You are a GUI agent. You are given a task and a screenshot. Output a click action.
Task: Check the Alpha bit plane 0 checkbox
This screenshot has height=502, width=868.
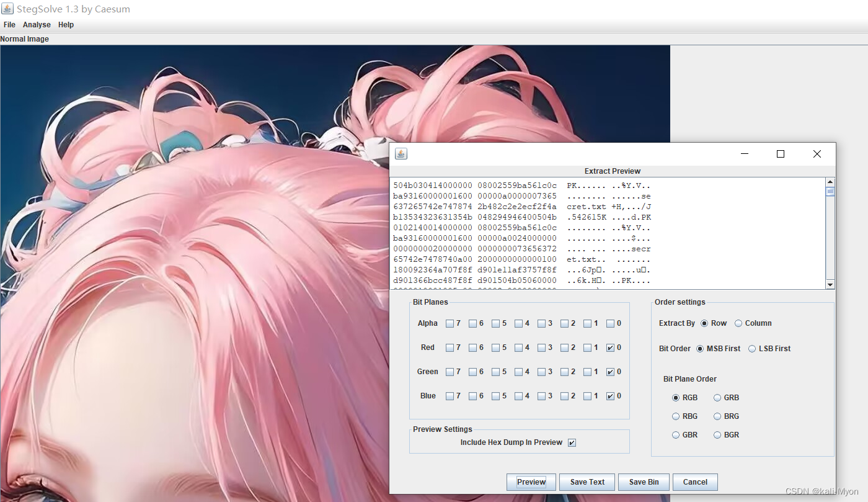click(x=610, y=323)
